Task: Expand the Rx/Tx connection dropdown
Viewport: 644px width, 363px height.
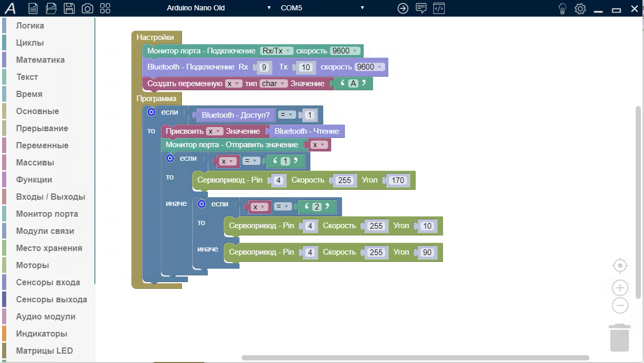Action: [x=277, y=51]
